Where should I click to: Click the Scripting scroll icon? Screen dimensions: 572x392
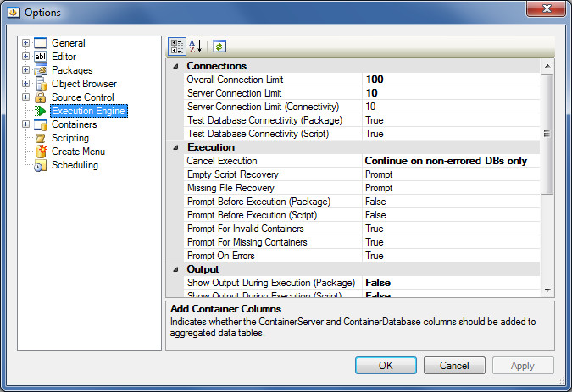click(41, 138)
